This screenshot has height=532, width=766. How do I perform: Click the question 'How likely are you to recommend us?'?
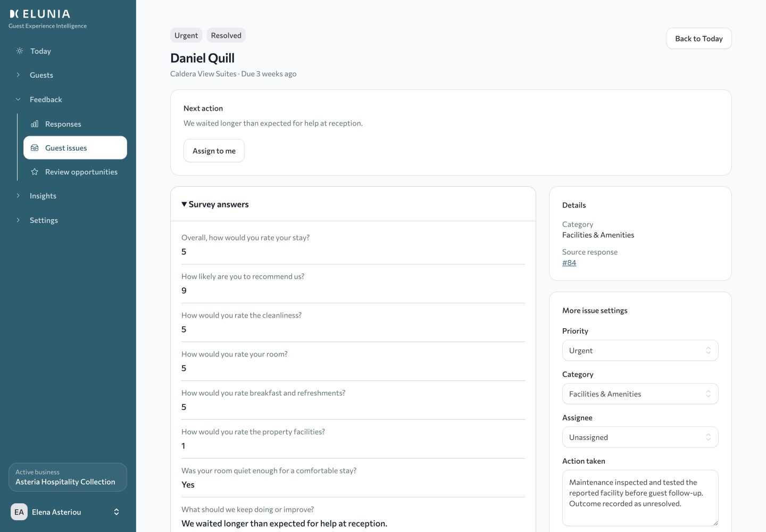coord(243,277)
